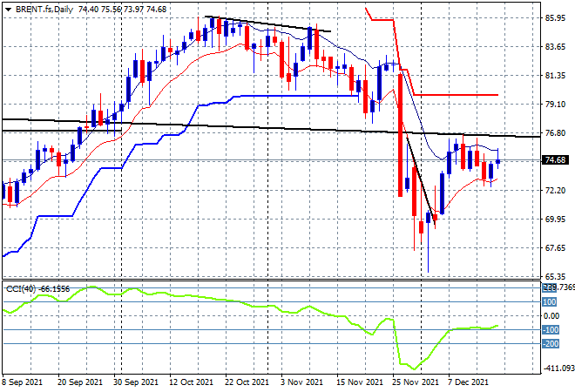The width and height of the screenshot is (575, 392).
Task: Click the CCI 100 level label
Action: [x=550, y=302]
